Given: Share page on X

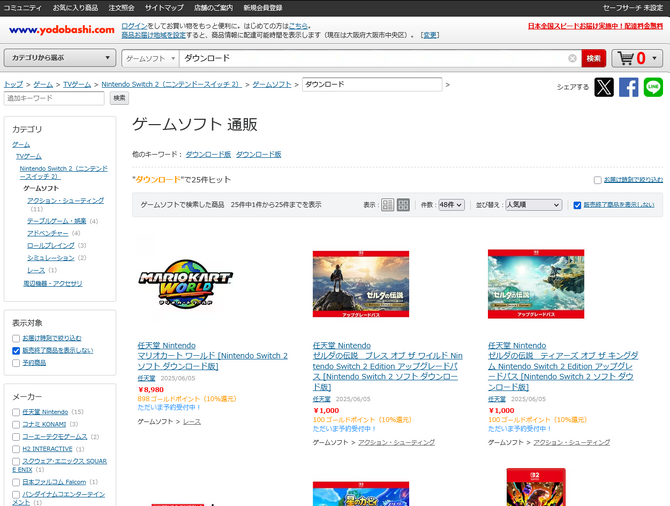Looking at the screenshot, I should [604, 87].
